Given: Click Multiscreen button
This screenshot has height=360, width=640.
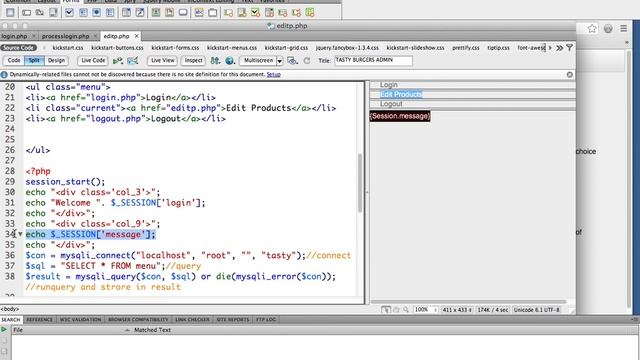Looking at the screenshot, I should tap(258, 60).
